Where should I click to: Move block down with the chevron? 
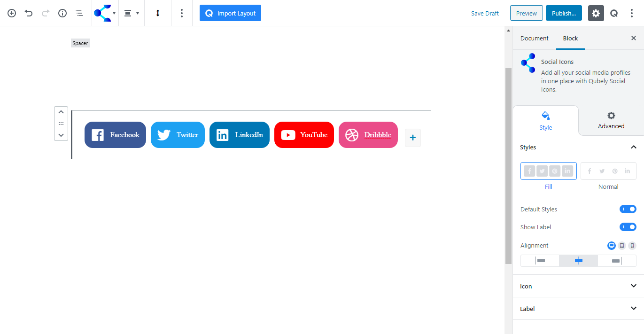point(61,135)
